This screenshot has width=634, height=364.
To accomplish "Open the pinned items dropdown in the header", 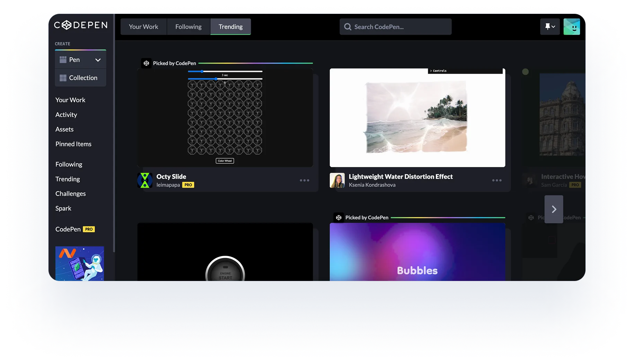I will click(550, 27).
